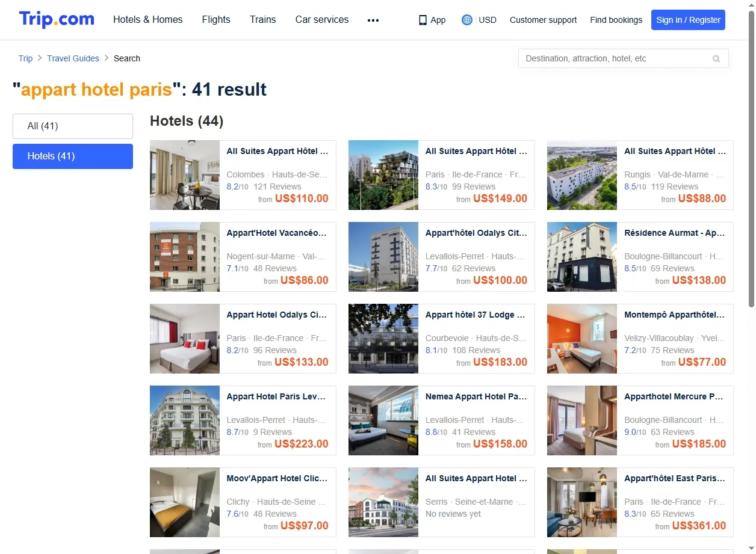756x554 pixels.
Task: Open All Suites Paris US$149 photo
Action: 383,175
